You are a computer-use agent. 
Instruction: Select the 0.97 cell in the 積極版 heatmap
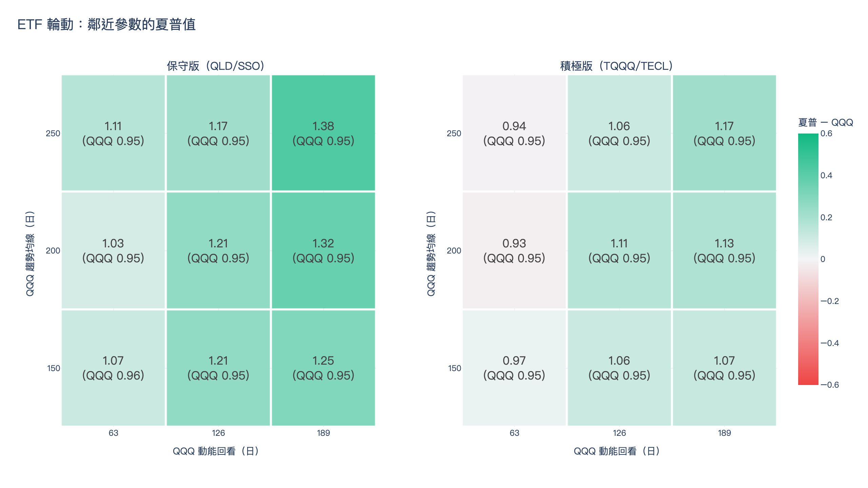pos(514,368)
